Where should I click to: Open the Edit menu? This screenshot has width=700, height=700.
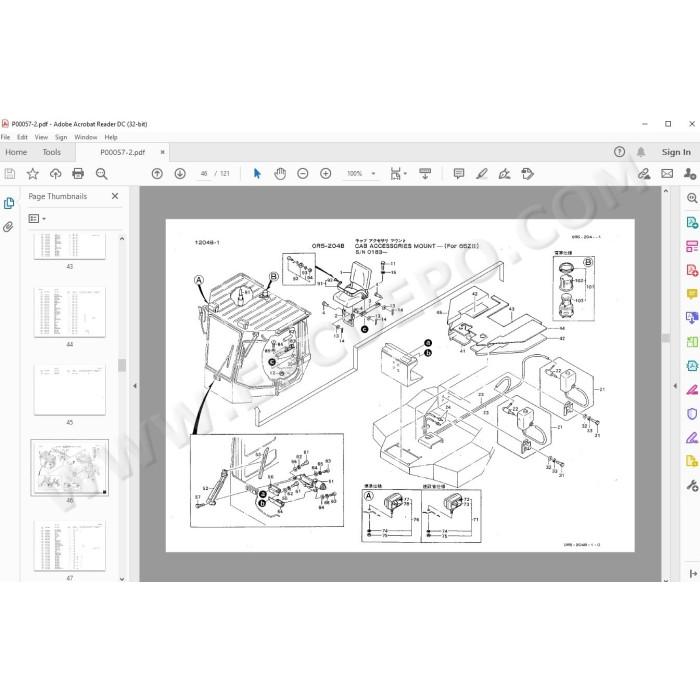point(22,137)
